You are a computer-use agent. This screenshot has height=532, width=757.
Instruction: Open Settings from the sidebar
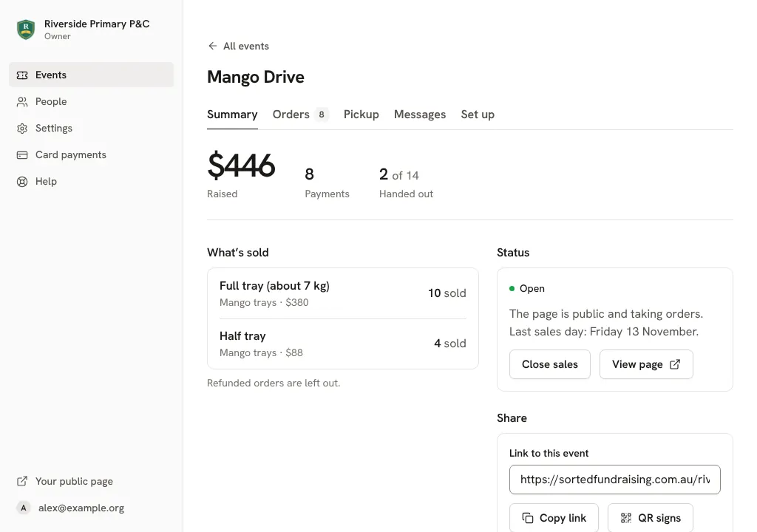pos(91,128)
